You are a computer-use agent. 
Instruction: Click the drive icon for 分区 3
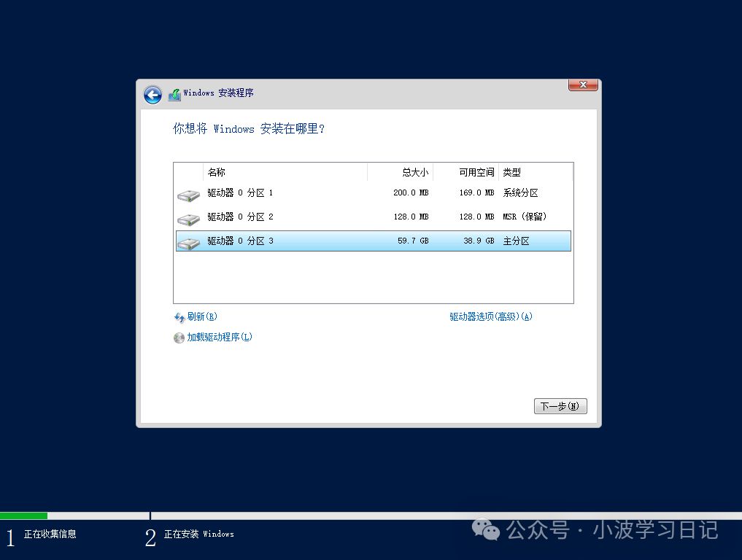[x=188, y=241]
